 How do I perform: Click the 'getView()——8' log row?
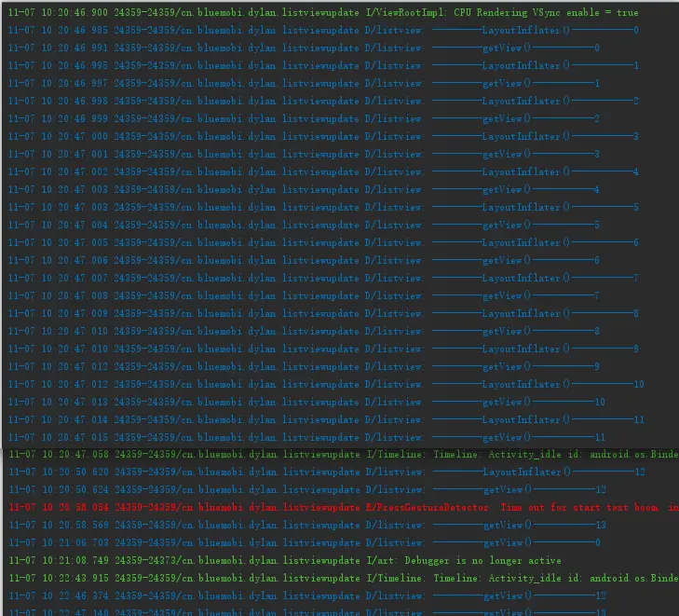click(x=304, y=332)
